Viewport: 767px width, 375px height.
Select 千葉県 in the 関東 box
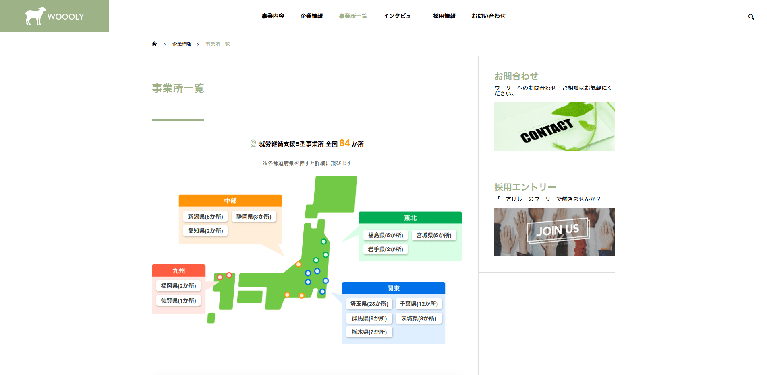coord(418,304)
